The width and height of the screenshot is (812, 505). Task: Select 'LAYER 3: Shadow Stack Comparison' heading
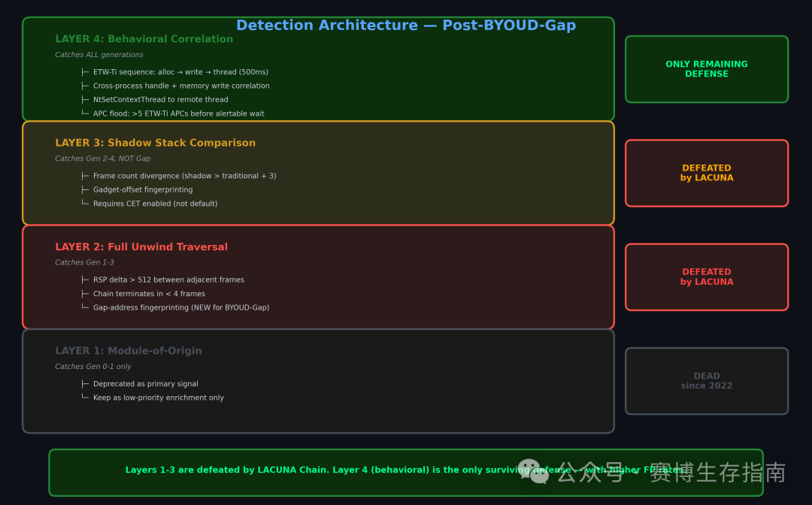156,144
